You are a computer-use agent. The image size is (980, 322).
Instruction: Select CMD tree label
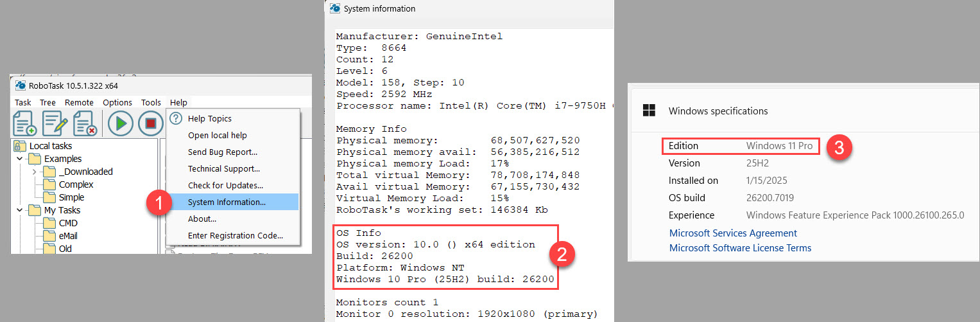pyautogui.click(x=68, y=223)
